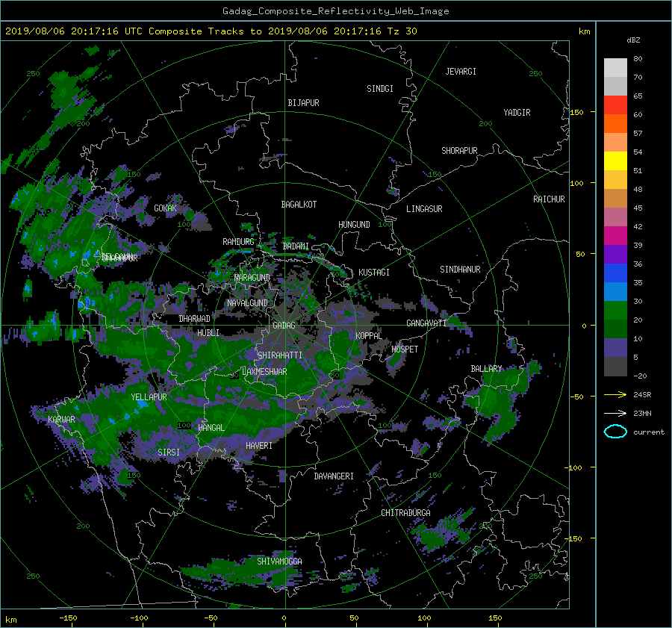The height and width of the screenshot is (628, 672).
Task: Click the NARAGUND city label
Action: click(252, 278)
